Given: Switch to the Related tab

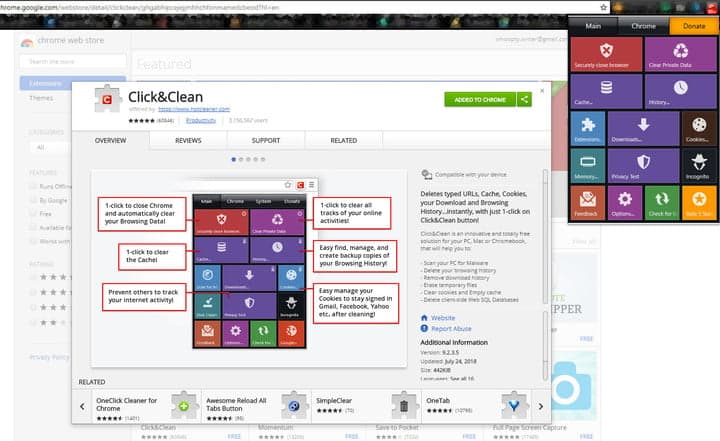Looking at the screenshot, I should 343,140.
